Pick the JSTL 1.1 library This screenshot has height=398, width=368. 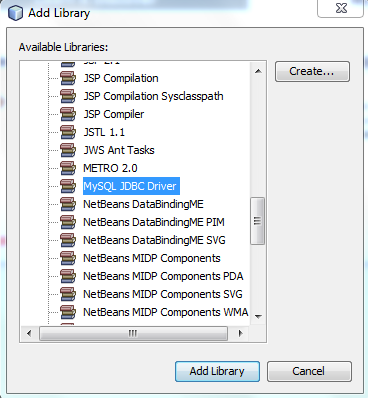tap(104, 132)
